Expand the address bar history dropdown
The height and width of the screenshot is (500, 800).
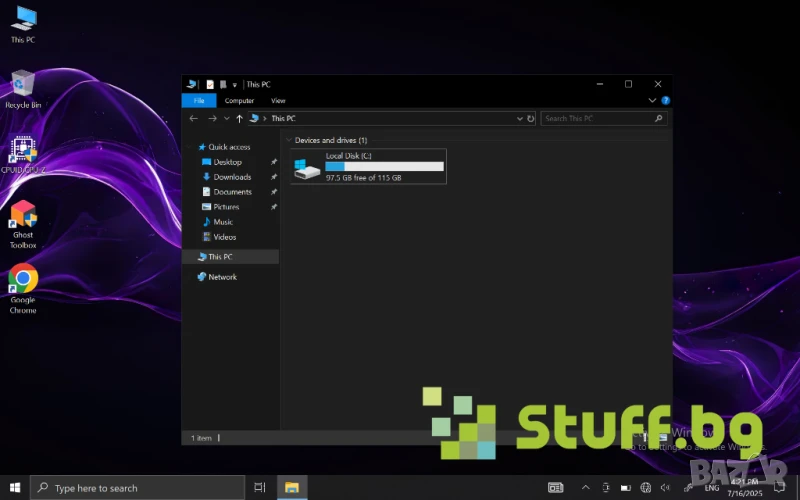(x=519, y=118)
